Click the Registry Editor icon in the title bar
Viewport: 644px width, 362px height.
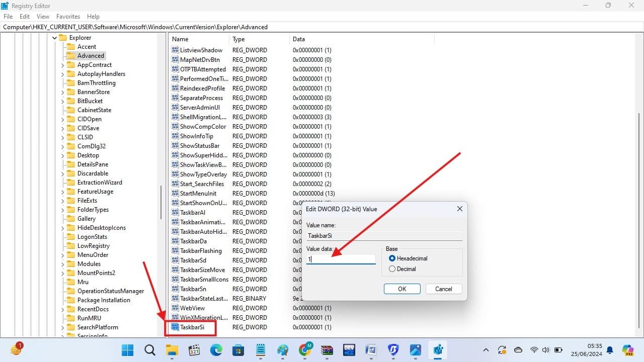[5, 5]
